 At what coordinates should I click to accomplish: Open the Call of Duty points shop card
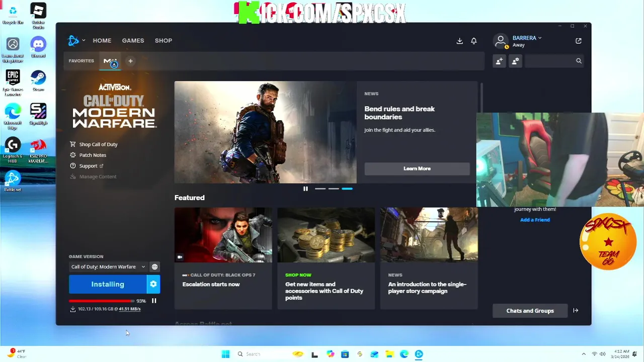[326, 258]
